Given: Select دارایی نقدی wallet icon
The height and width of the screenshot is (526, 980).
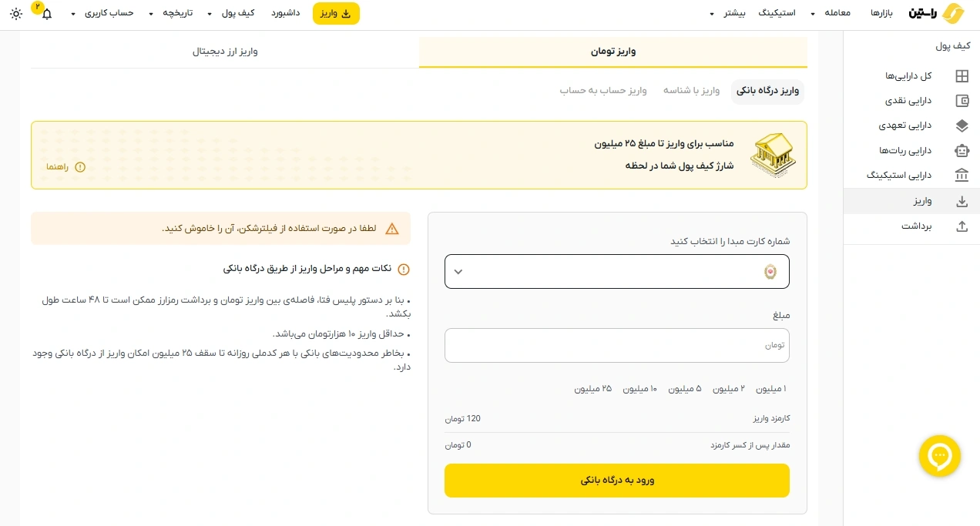Looking at the screenshot, I should point(962,101).
